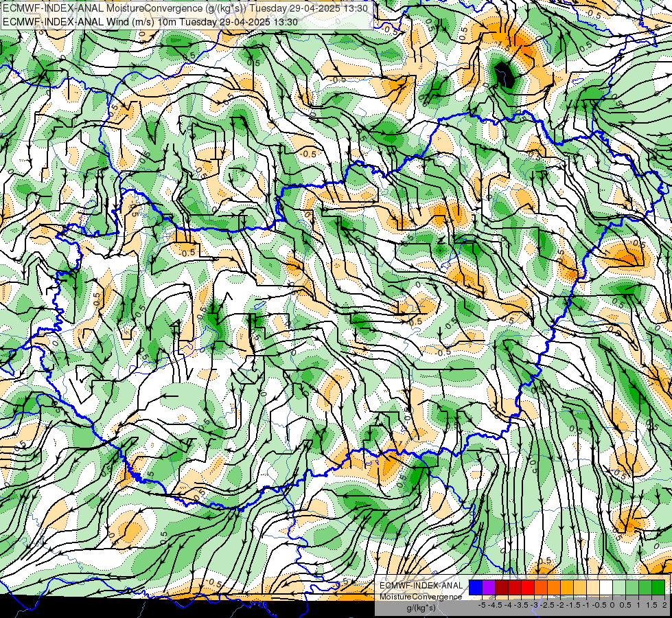Click the 2 tick label on the legend
This screenshot has width=672, height=618.
click(x=664, y=605)
